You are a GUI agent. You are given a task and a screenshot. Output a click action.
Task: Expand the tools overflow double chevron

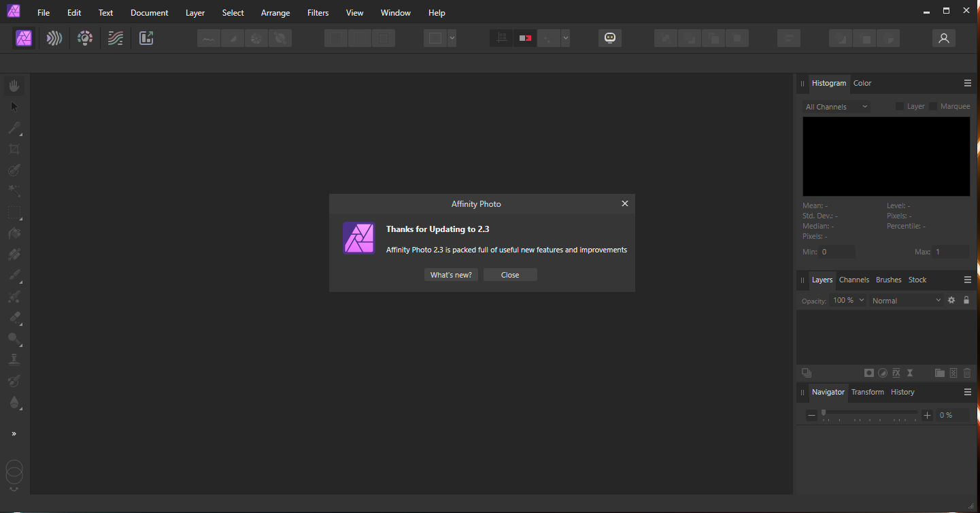pos(14,433)
